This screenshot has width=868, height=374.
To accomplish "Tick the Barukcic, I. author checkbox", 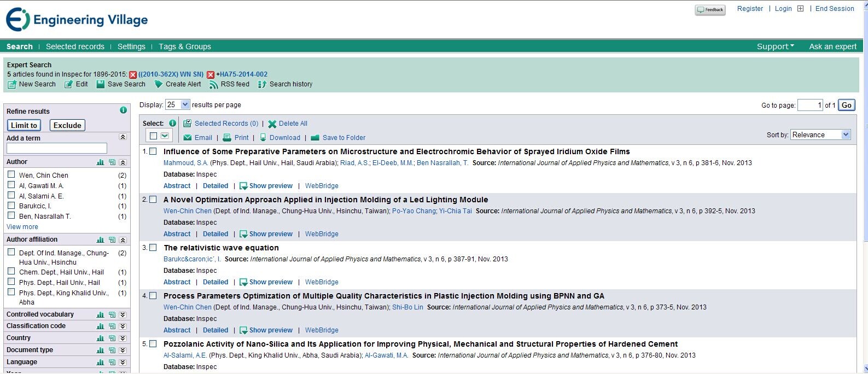I will tap(11, 205).
